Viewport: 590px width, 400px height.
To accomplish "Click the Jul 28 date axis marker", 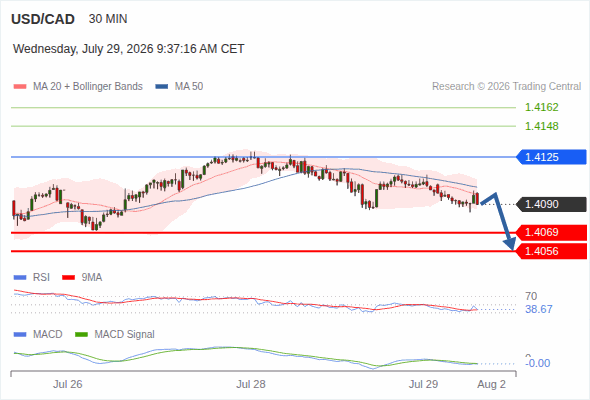I will pos(251,384).
